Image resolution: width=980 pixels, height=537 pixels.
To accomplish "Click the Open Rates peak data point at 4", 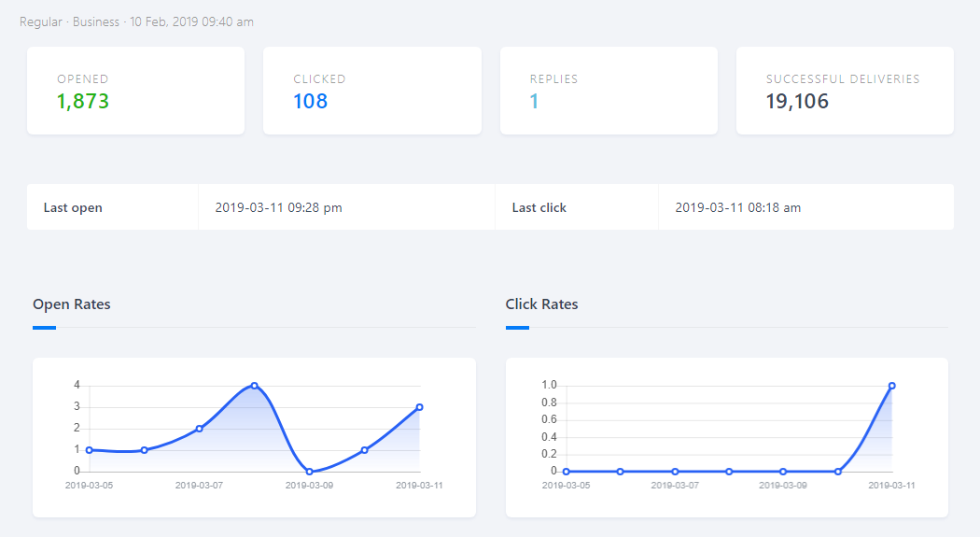I will pos(255,386).
